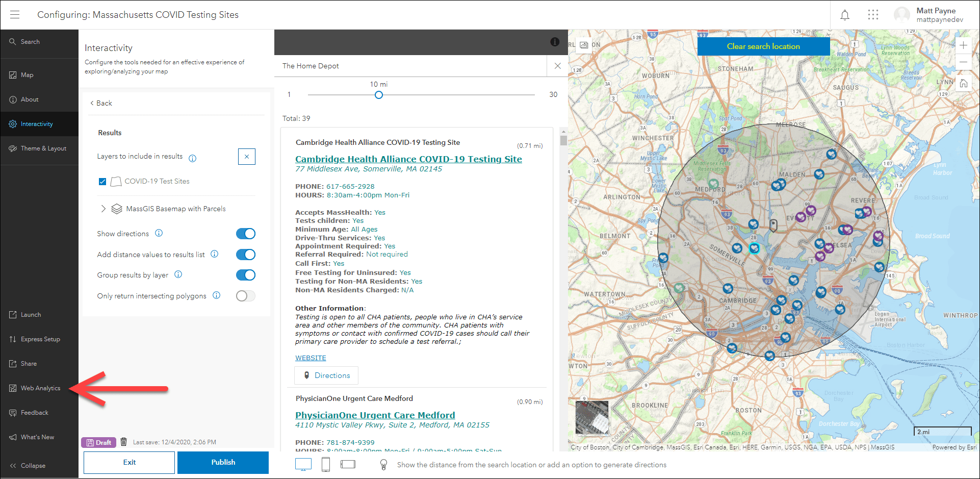Screen dimensions: 980x479
Task: Uncheck COVID-19 Test Sites layer
Action: pos(102,182)
